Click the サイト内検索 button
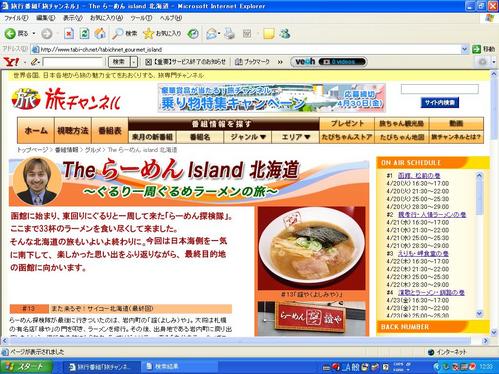The image size is (499, 374). click(x=440, y=103)
